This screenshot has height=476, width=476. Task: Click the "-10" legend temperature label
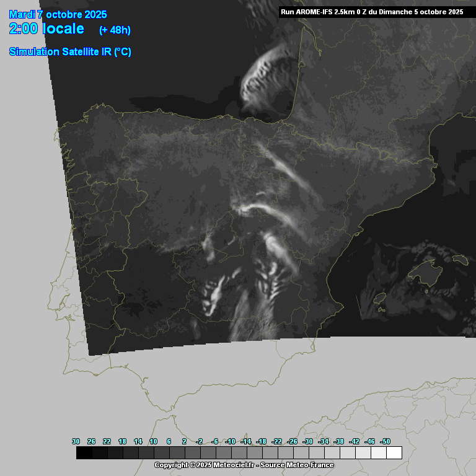point(231,441)
